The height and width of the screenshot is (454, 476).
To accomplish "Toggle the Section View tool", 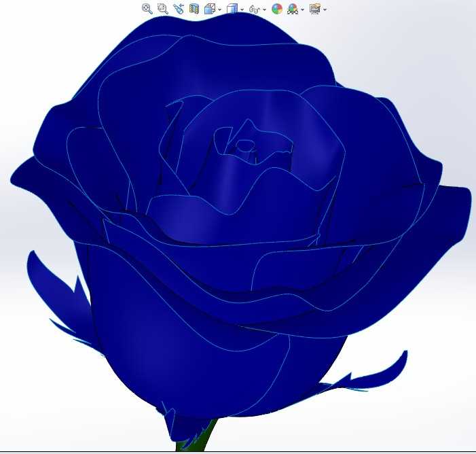I will pyautogui.click(x=194, y=9).
